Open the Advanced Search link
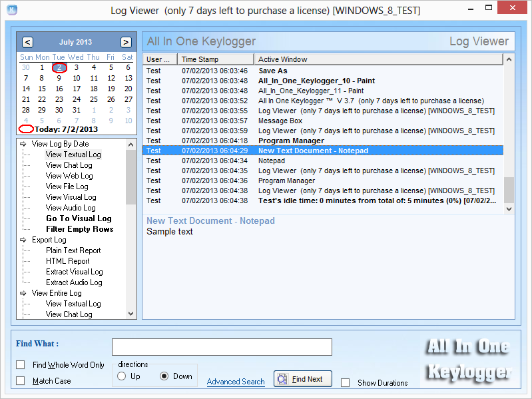This screenshot has height=399, width=532. (x=236, y=382)
